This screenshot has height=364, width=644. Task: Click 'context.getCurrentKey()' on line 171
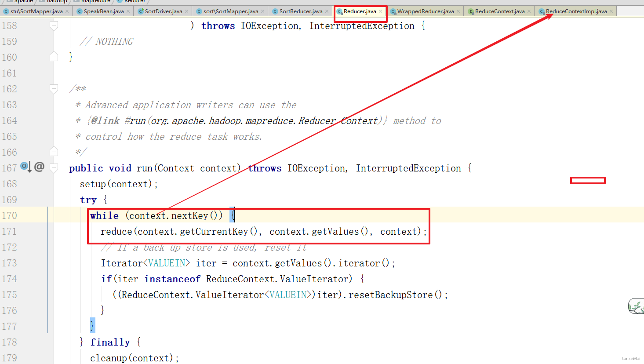(x=199, y=232)
